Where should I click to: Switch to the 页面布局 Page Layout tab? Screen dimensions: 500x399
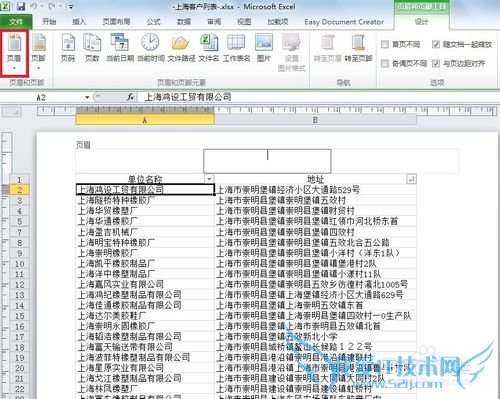(x=116, y=22)
